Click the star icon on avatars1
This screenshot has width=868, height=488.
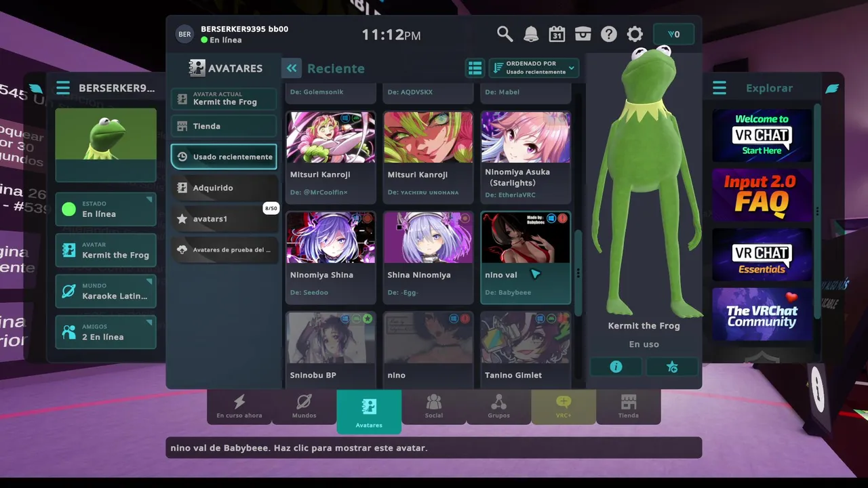tap(182, 219)
